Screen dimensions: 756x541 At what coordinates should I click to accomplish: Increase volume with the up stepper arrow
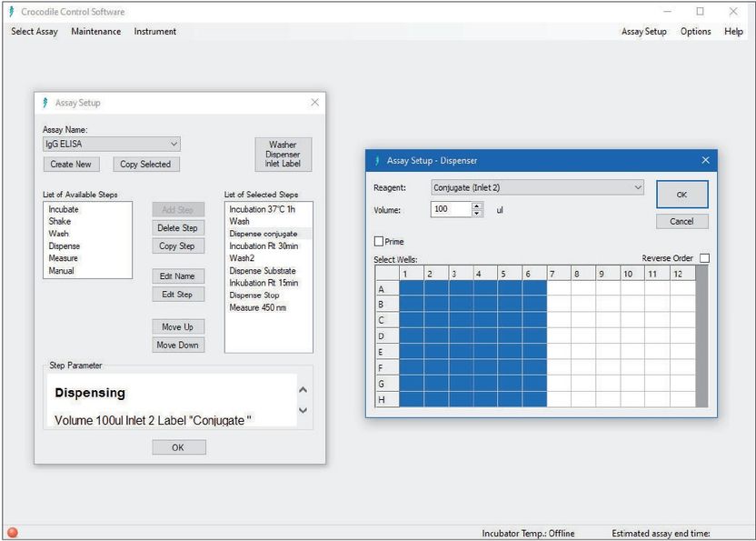pos(476,205)
